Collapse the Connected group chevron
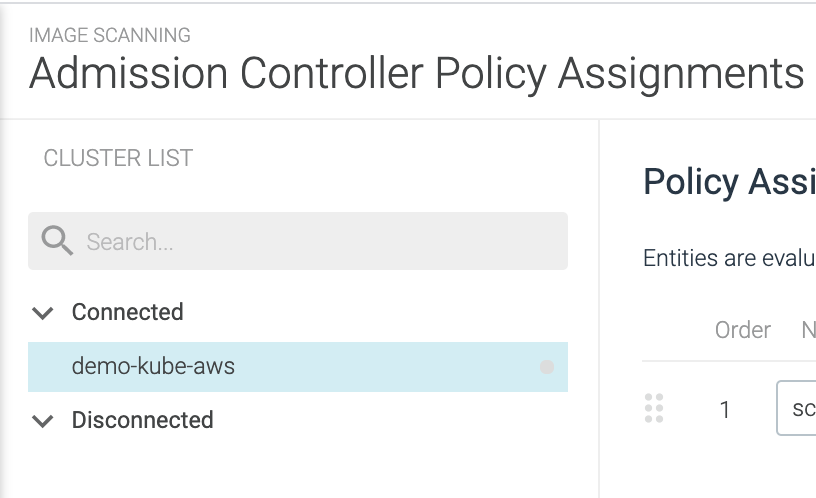Screen dimensions: 816x498 point(42,313)
